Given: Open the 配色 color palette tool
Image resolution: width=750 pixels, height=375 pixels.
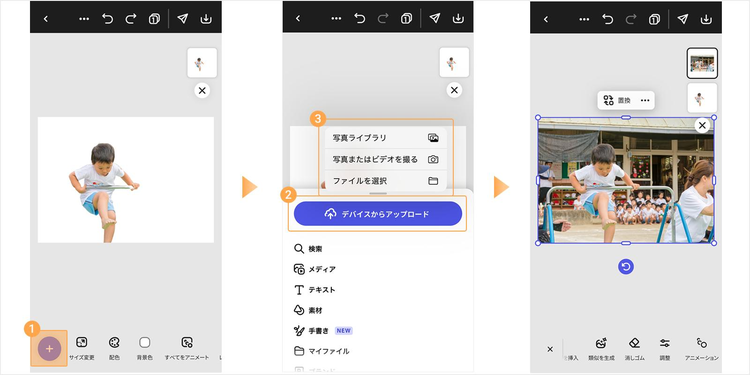Looking at the screenshot, I should pos(114,348).
